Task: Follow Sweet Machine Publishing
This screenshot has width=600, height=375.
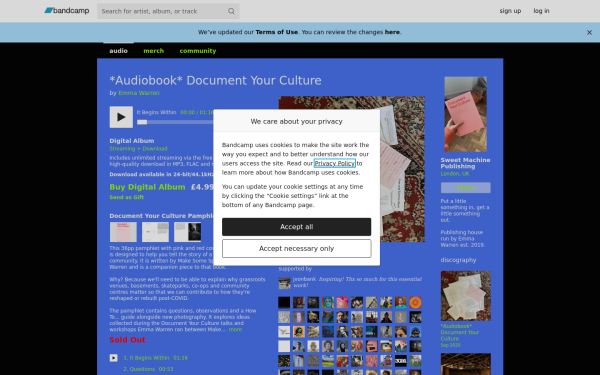Action: point(465,188)
